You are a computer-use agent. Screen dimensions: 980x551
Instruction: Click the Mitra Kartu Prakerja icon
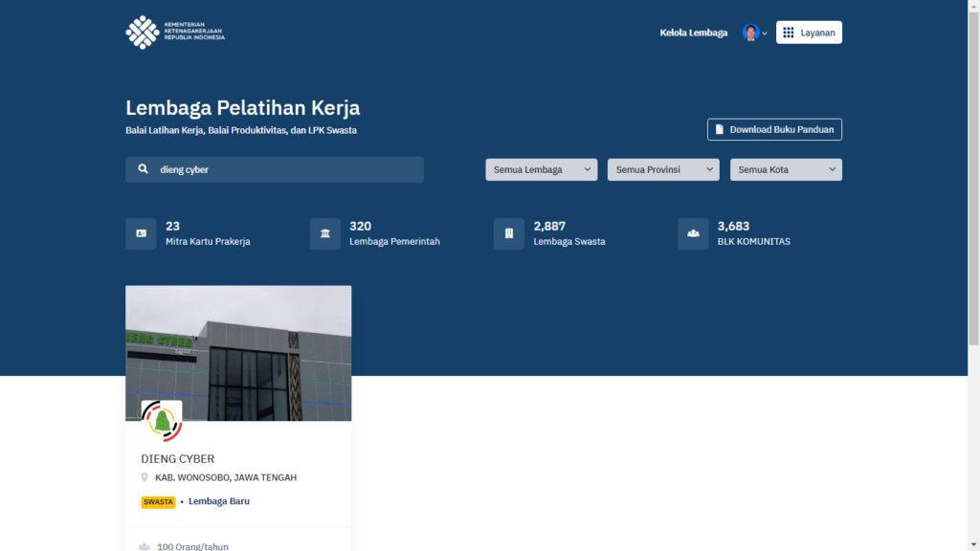point(141,233)
